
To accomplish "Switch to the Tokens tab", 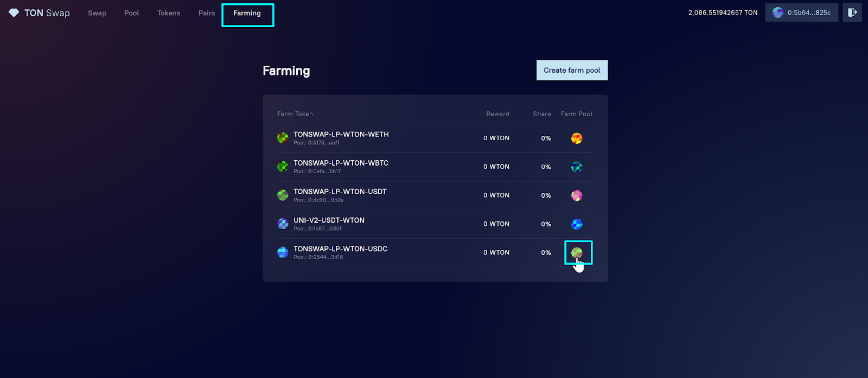I will point(169,13).
